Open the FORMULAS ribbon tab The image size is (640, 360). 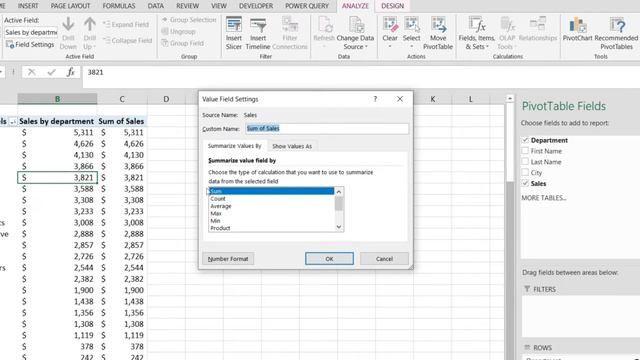(x=119, y=6)
